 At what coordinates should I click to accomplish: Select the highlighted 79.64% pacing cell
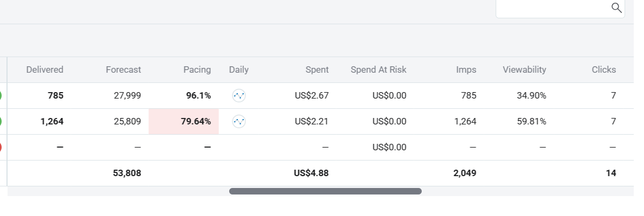(184, 122)
